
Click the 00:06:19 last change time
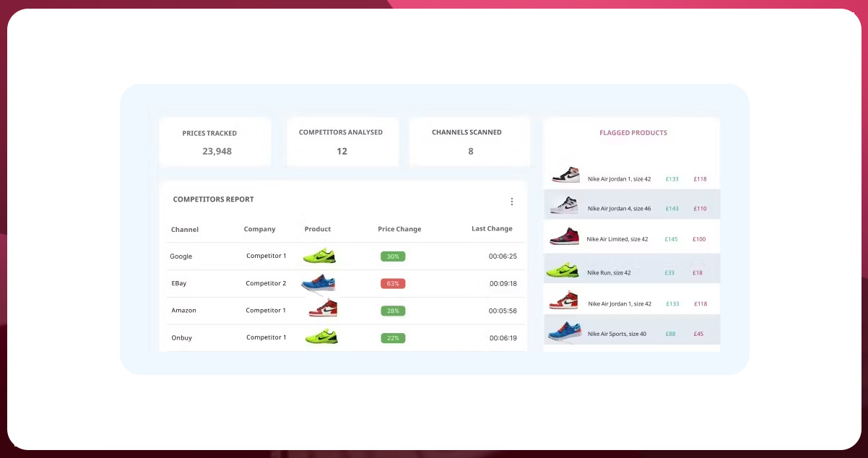[x=503, y=338]
